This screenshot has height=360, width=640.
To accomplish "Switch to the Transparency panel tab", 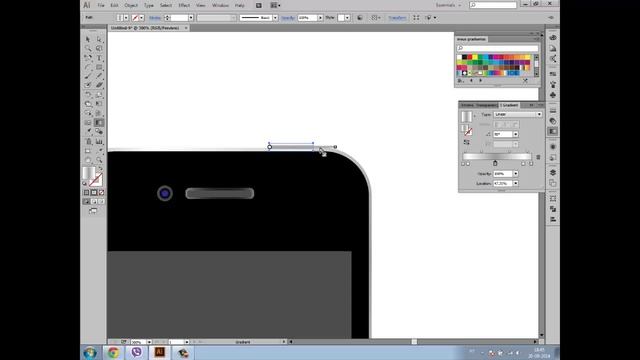I will coord(487,105).
